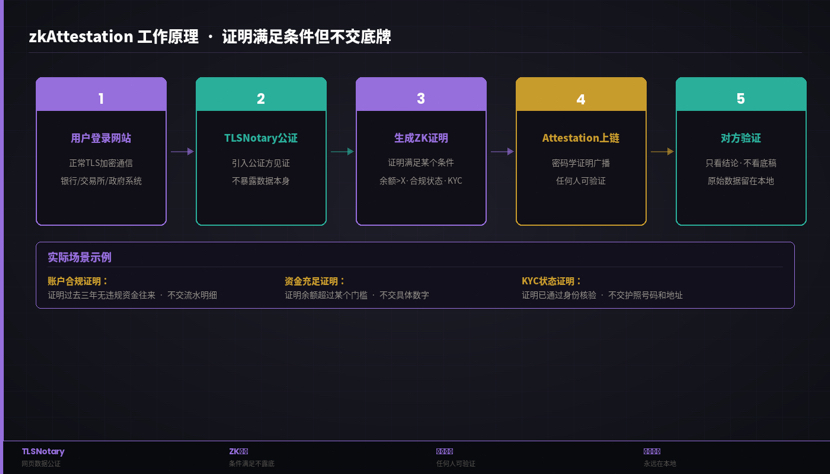
Task: Click the KYC状态证明 example label
Action: (551, 281)
